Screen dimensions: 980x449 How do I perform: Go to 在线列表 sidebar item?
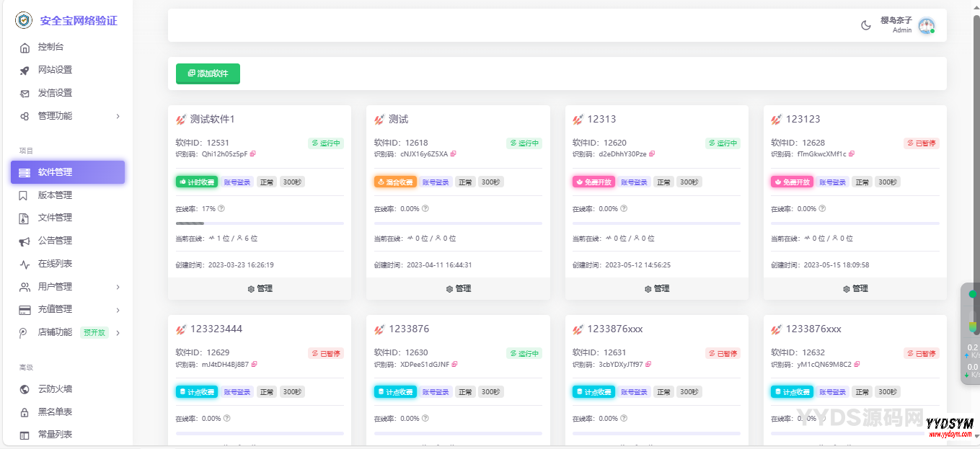coord(55,264)
